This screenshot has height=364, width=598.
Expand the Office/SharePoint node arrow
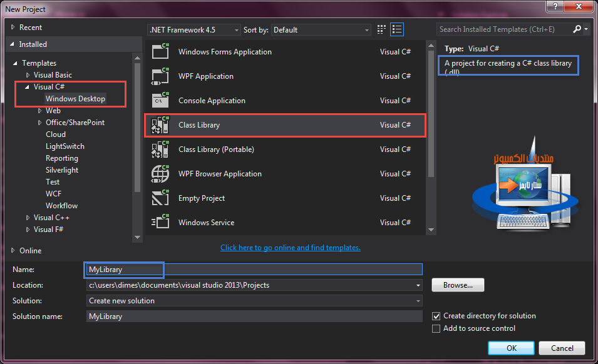tap(39, 123)
